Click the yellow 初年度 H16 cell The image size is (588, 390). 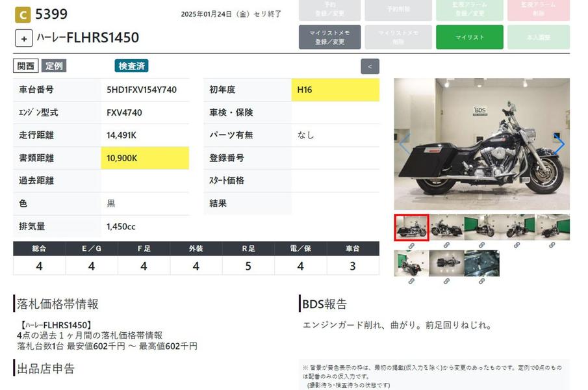tap(335, 90)
